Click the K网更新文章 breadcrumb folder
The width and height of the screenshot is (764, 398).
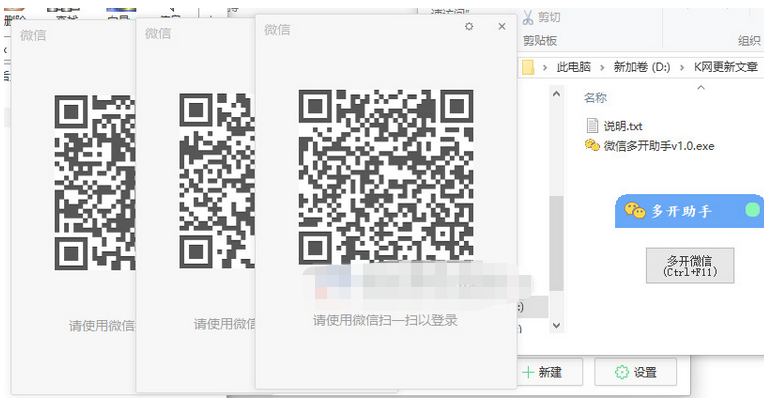726,67
